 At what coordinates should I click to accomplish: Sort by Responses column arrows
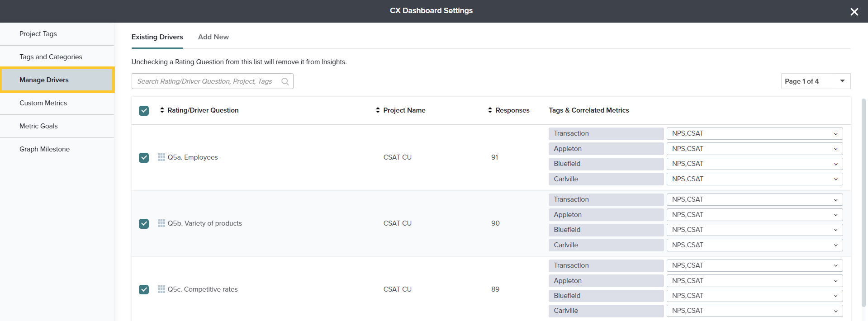[x=490, y=110]
